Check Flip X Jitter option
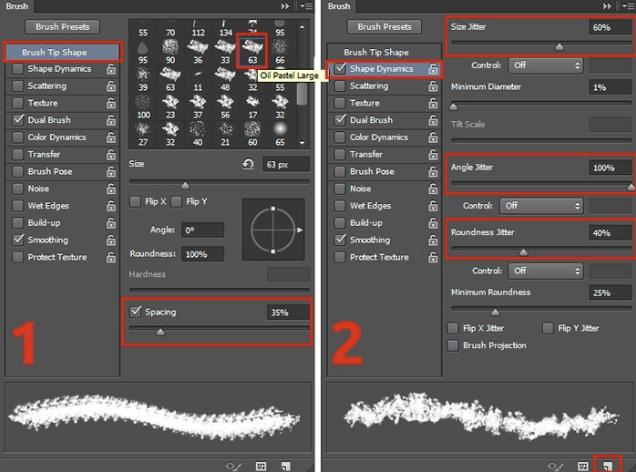This screenshot has height=472, width=636. 453,328
